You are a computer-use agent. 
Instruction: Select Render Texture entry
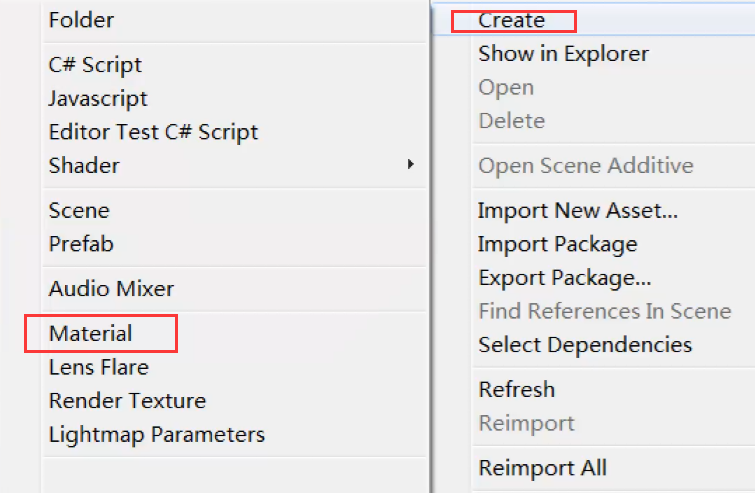pos(128,401)
